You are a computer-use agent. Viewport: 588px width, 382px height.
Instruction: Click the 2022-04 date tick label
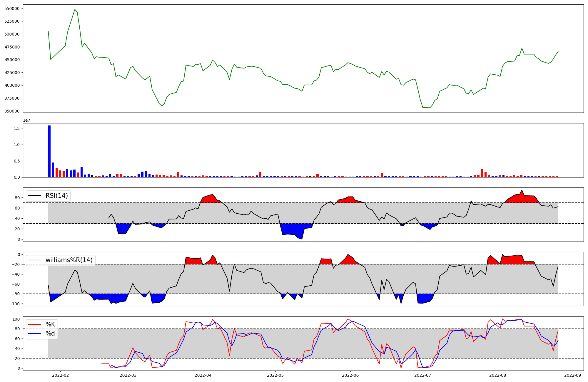click(203, 375)
